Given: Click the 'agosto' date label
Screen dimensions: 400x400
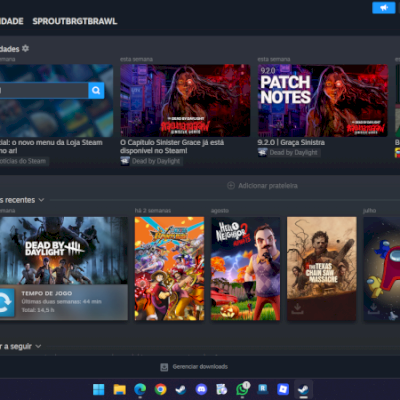Looking at the screenshot, I should pos(220,211).
